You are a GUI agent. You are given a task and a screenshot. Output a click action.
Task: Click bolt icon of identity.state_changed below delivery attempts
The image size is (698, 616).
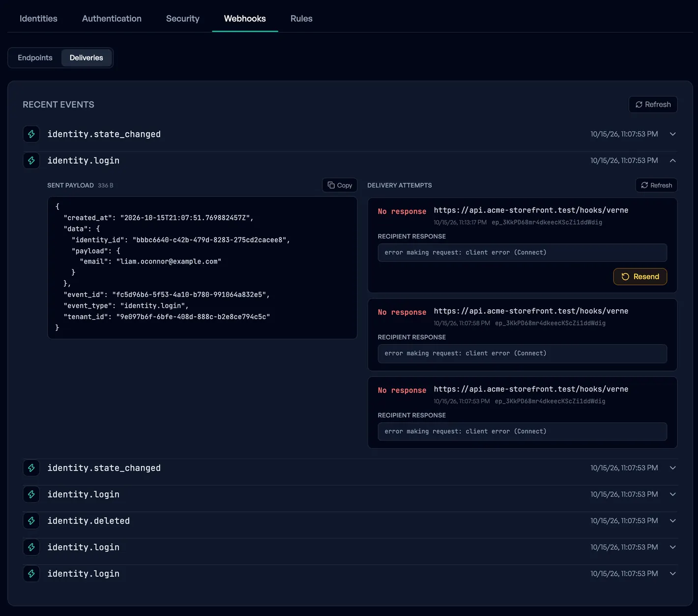point(31,468)
